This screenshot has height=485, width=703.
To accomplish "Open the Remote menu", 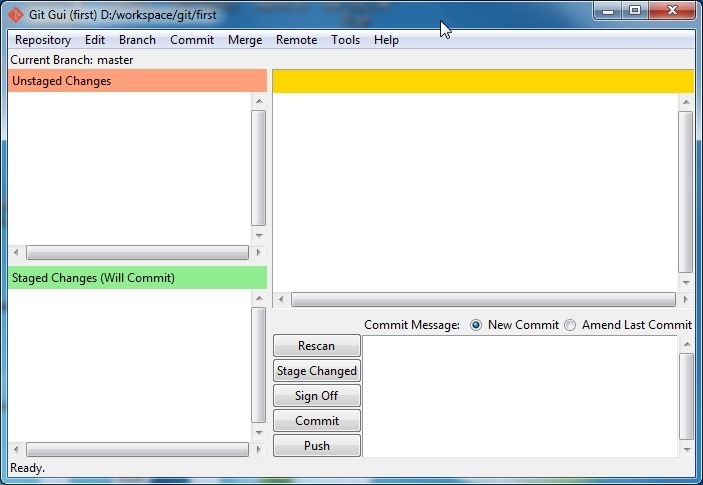I will click(296, 40).
